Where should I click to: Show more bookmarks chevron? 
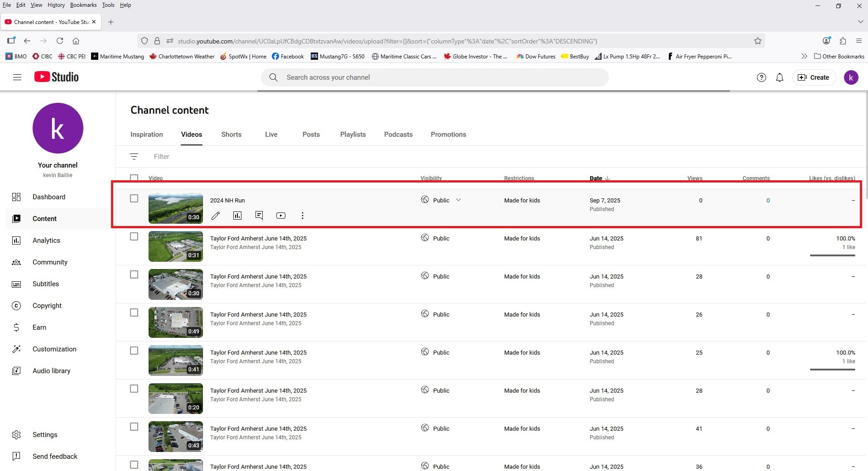pyautogui.click(x=804, y=56)
